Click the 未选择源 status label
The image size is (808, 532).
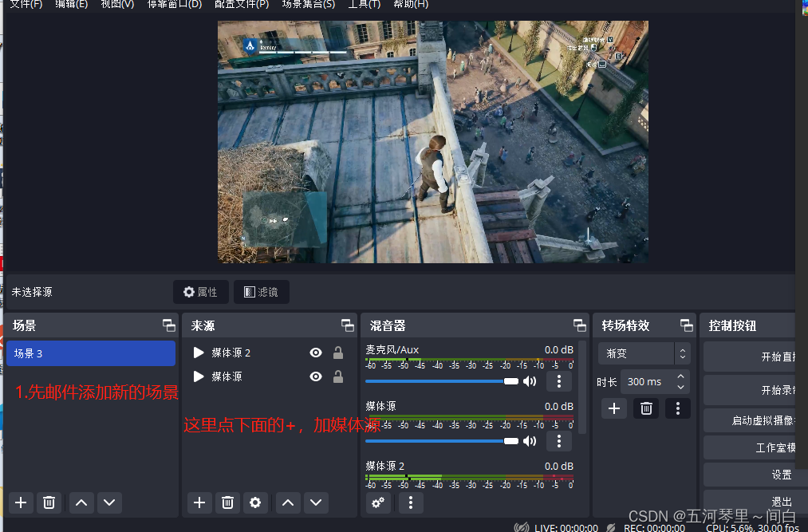(32, 292)
